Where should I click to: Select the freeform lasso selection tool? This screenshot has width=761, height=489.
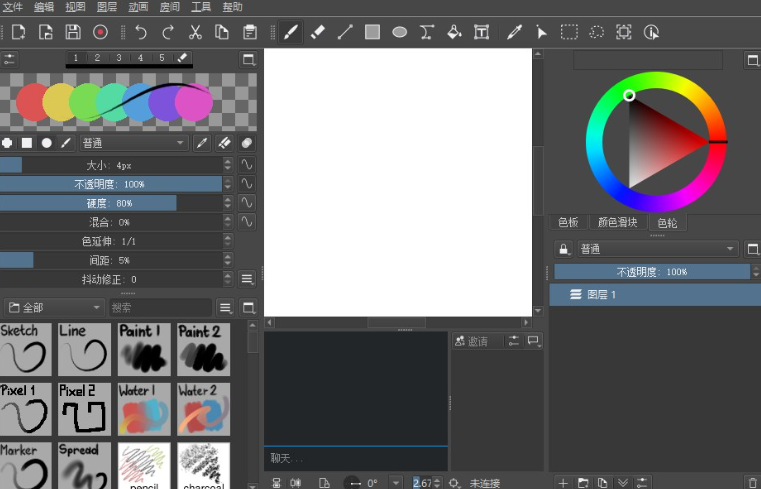point(596,33)
